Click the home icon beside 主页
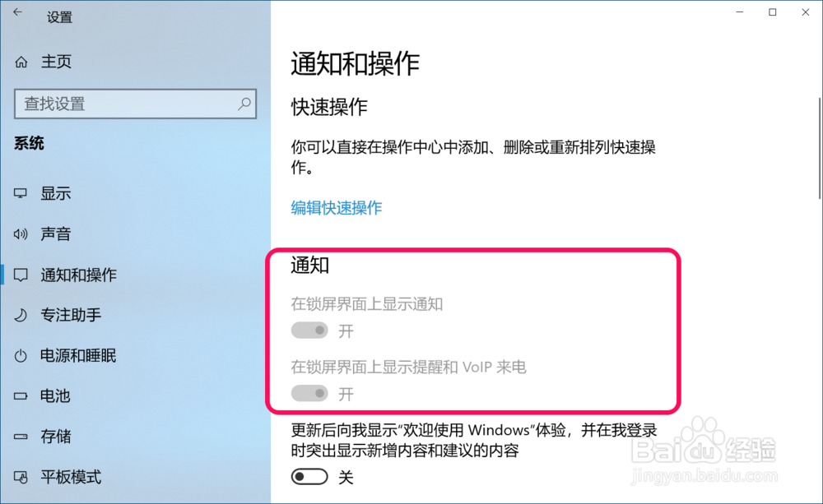Viewport: 823px width, 504px height. point(21,62)
